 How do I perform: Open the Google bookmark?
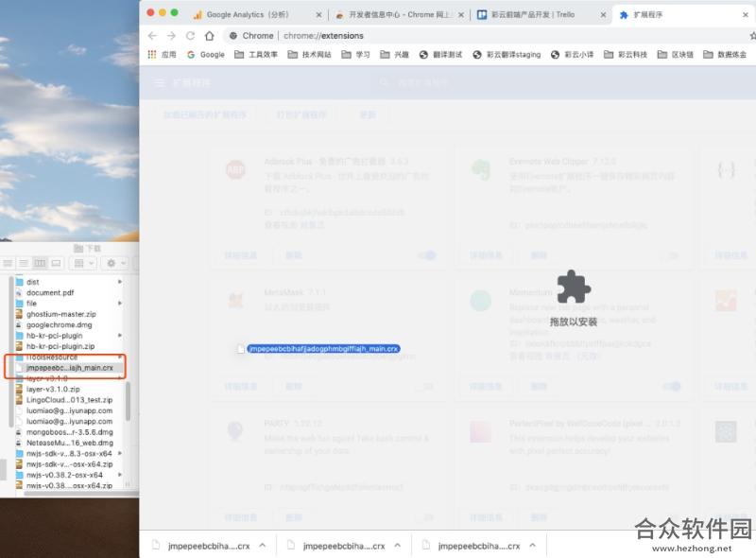206,55
